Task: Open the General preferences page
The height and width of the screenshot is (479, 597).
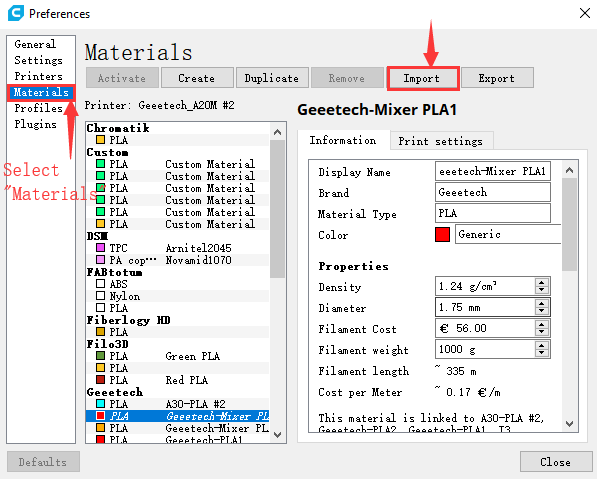Action: click(x=35, y=44)
